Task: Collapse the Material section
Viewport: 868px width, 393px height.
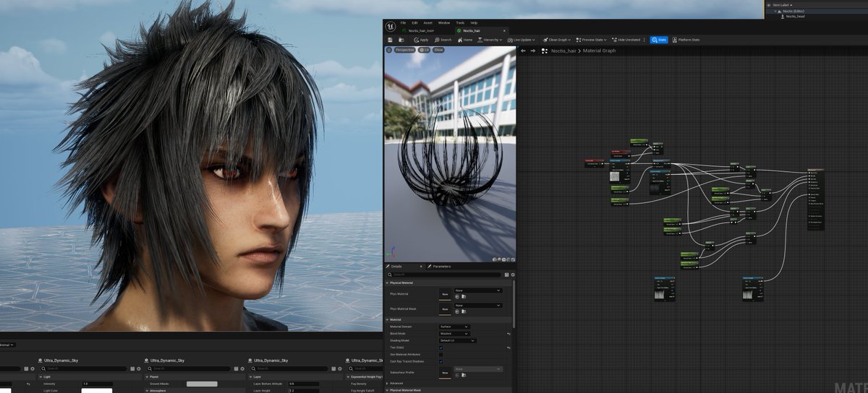Action: pyautogui.click(x=387, y=319)
